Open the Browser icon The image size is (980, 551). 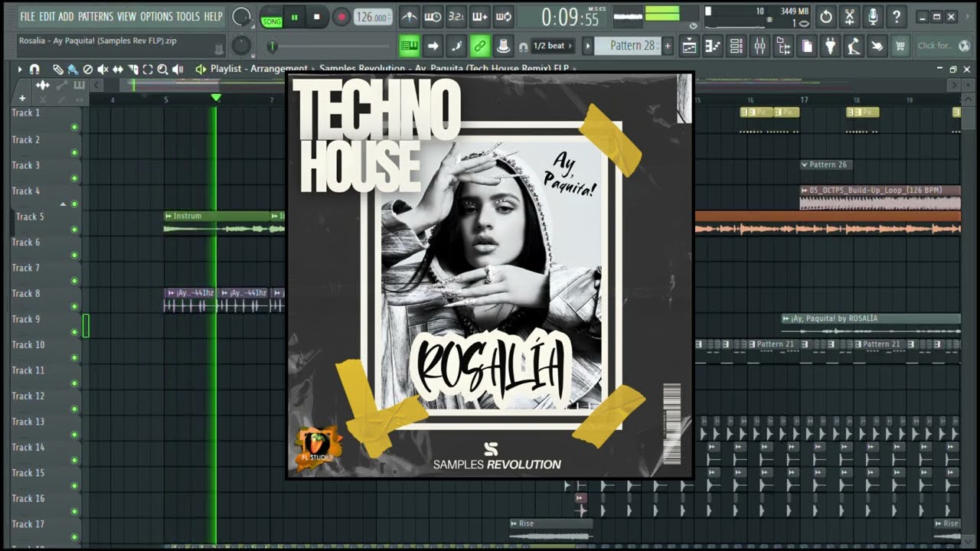pyautogui.click(x=783, y=47)
